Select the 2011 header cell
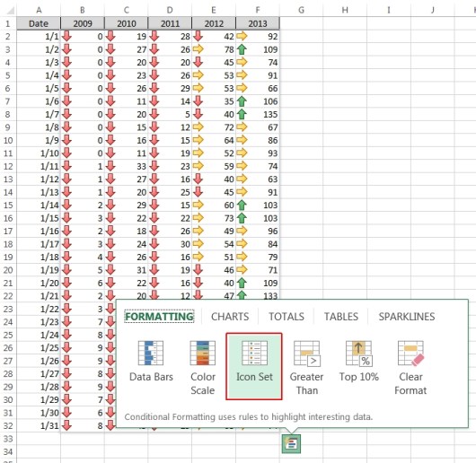The height and width of the screenshot is (463, 476). pyautogui.click(x=170, y=23)
